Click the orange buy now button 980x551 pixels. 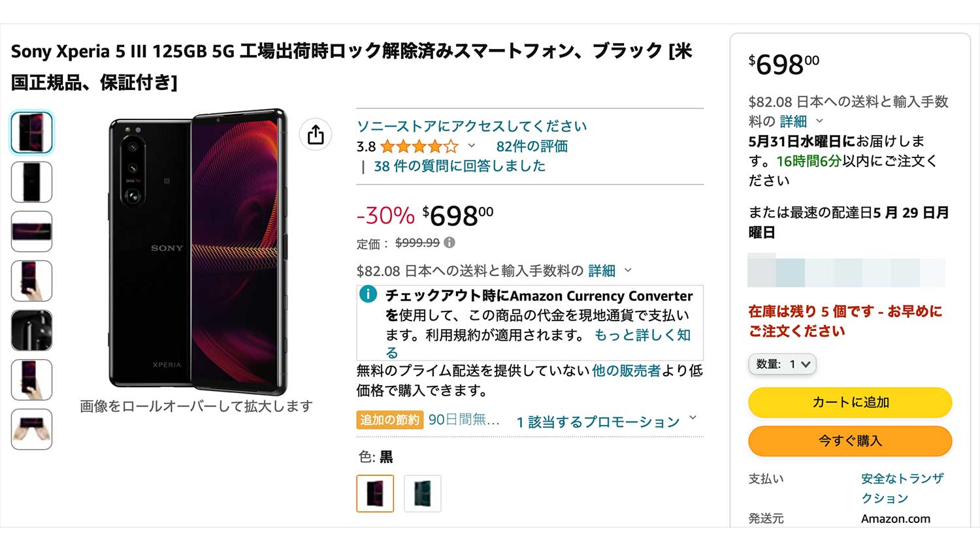[x=850, y=441]
